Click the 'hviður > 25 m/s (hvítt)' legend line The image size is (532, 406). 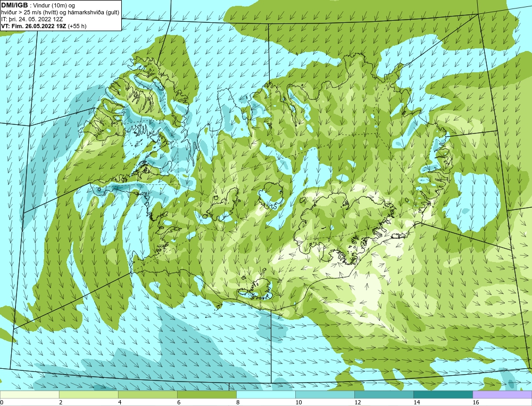tap(60, 13)
